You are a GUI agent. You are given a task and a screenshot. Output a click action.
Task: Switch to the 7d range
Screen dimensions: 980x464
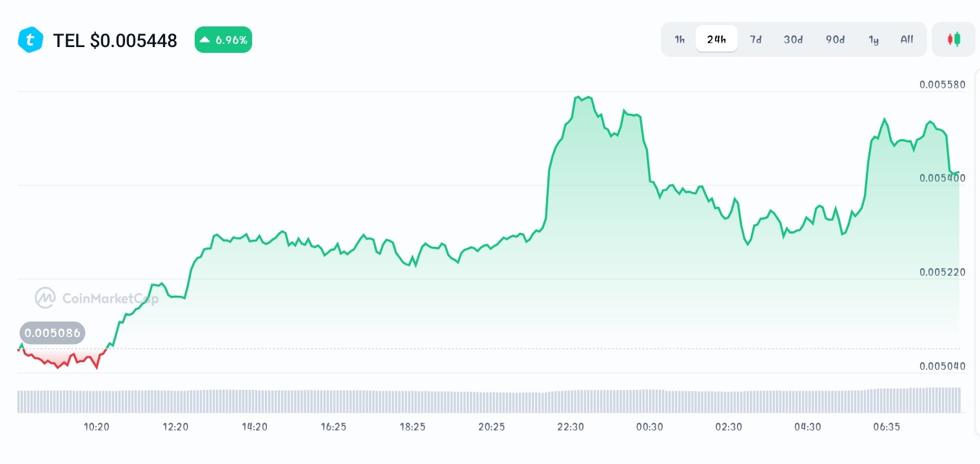tap(756, 39)
